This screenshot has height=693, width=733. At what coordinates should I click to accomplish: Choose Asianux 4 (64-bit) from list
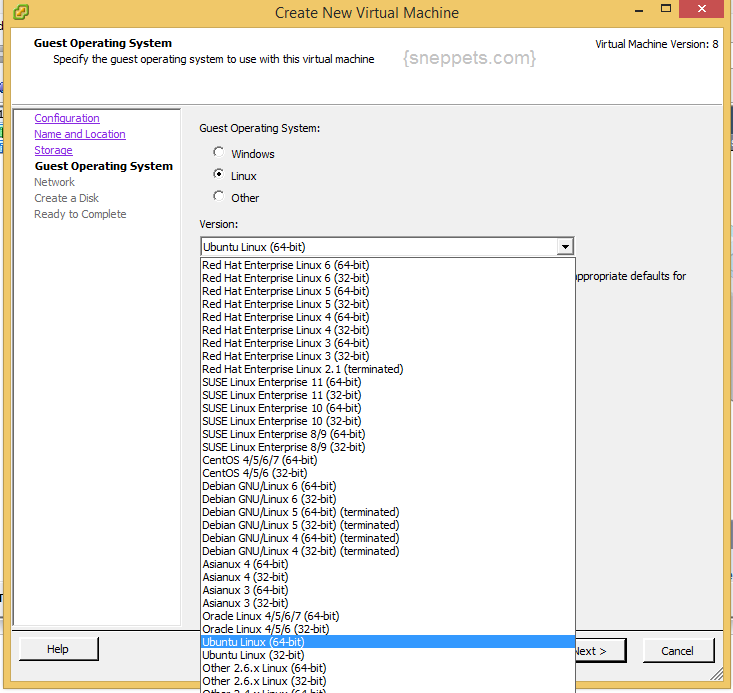pyautogui.click(x=388, y=564)
